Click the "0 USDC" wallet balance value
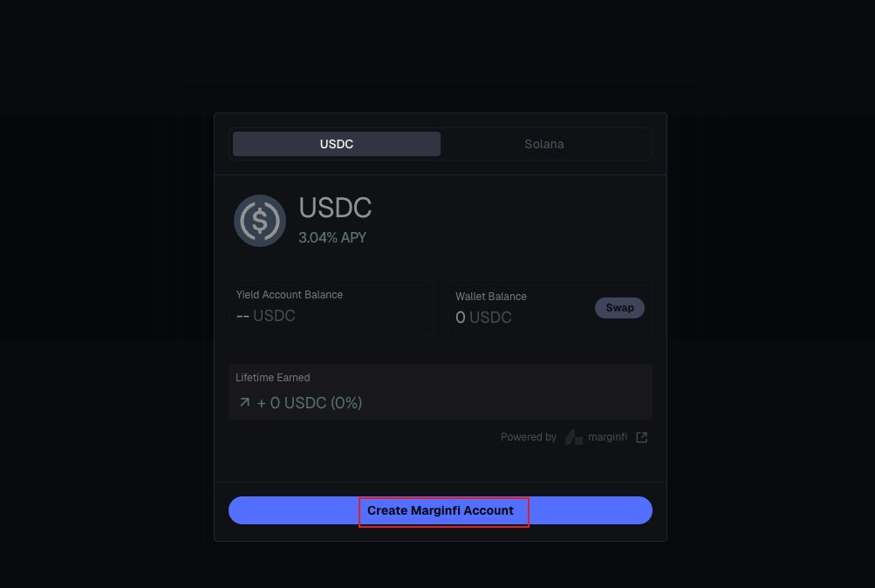 coord(483,318)
